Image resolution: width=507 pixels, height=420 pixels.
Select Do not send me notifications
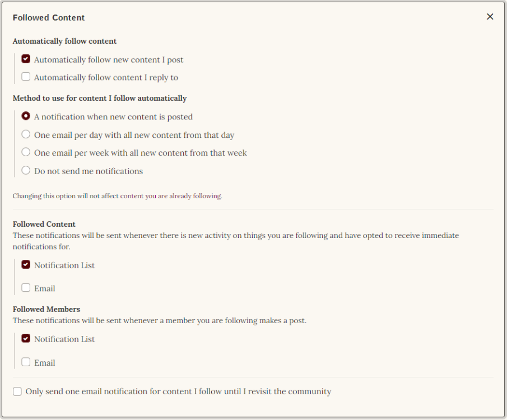point(26,170)
